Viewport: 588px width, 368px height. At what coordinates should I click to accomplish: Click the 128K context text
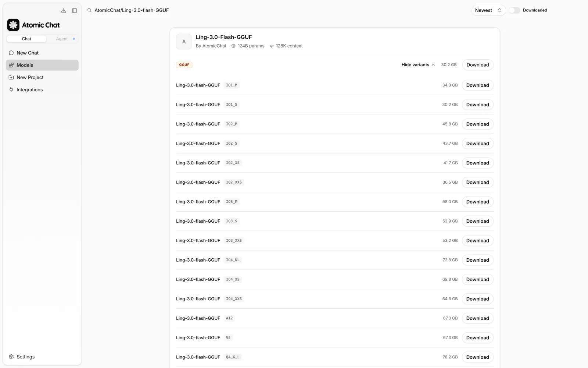pos(289,46)
